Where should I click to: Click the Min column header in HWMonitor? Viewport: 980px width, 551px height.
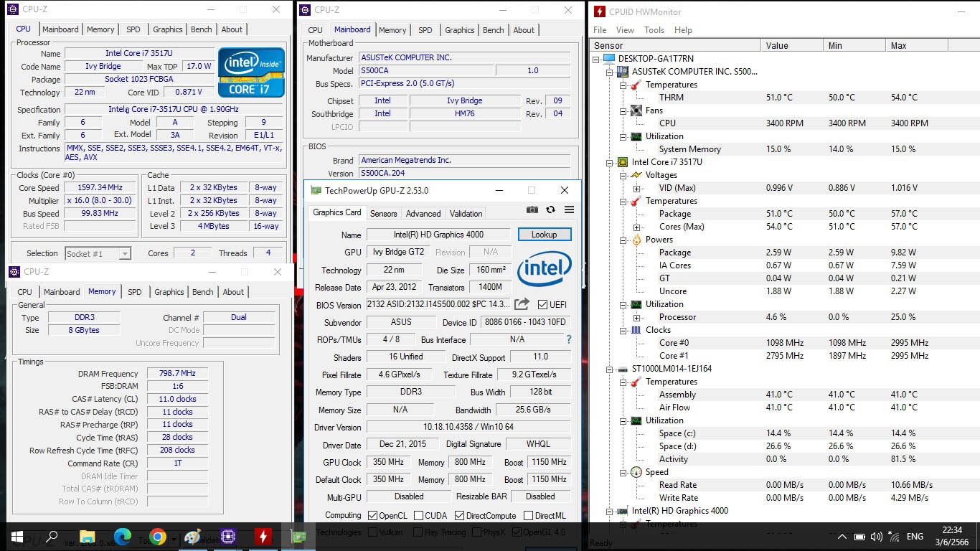click(854, 45)
